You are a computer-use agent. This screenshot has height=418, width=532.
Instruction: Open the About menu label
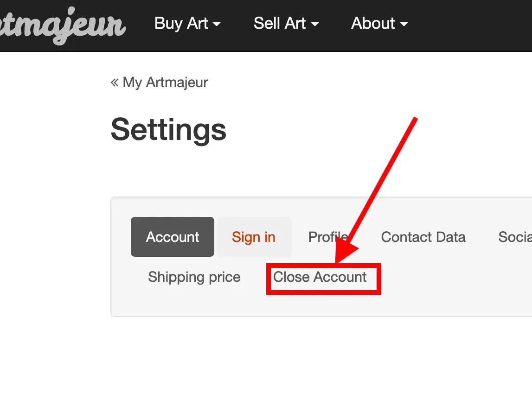373,24
